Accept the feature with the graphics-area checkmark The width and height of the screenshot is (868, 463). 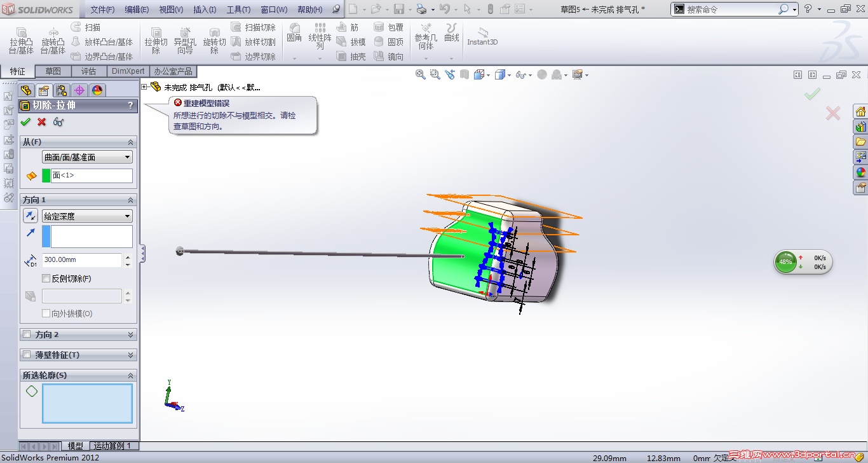812,94
